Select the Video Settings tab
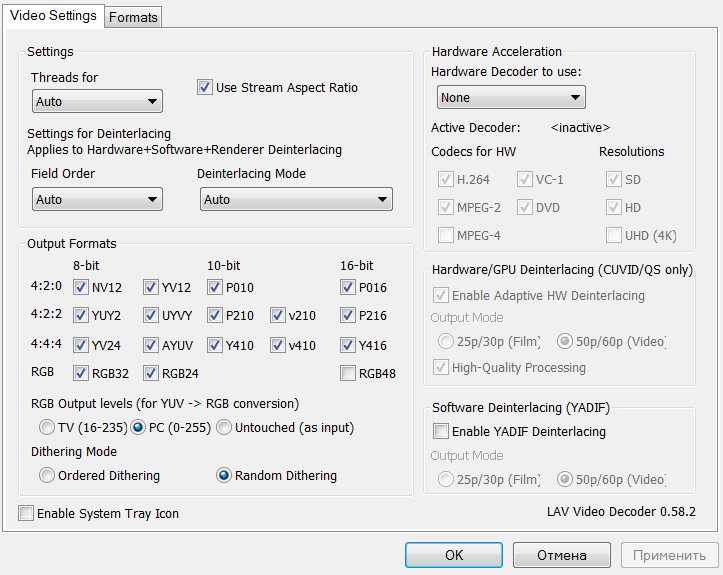The image size is (723, 575). (54, 16)
